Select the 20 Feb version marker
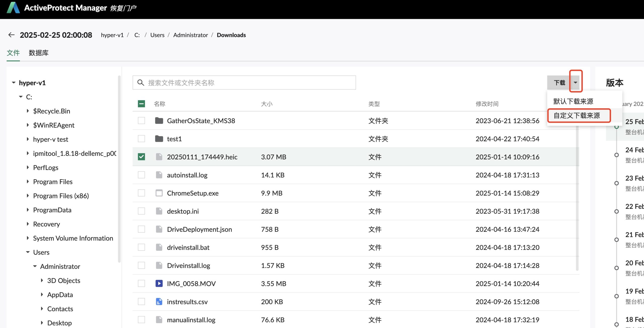 [617, 268]
